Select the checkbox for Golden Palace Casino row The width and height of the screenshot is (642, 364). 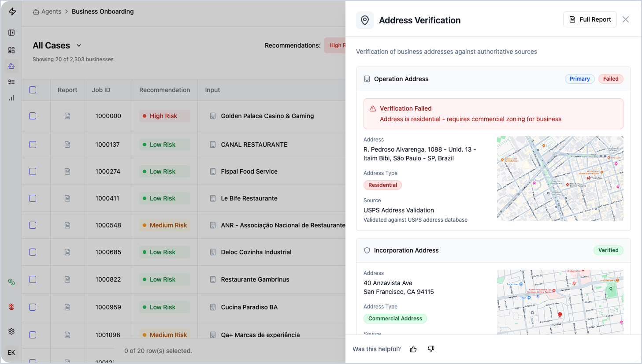tap(33, 116)
